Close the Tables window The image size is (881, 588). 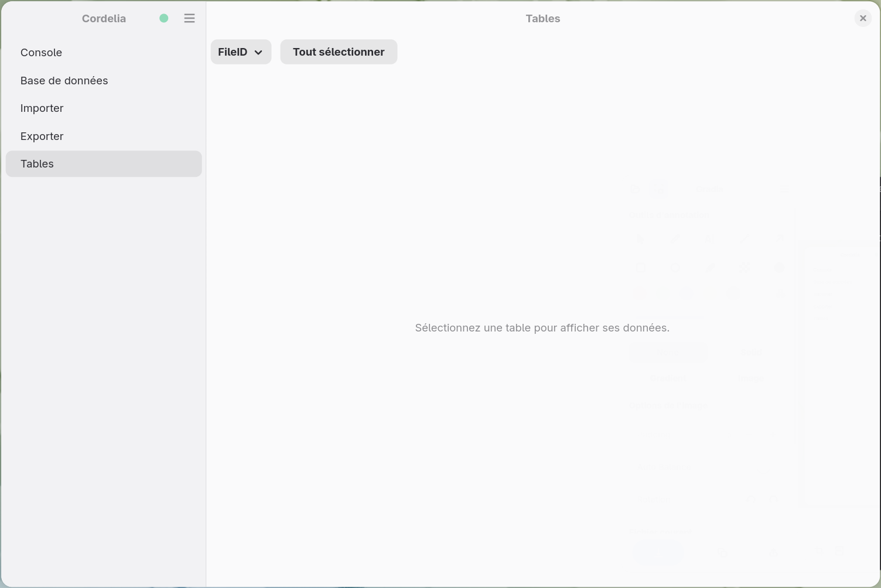point(863,18)
